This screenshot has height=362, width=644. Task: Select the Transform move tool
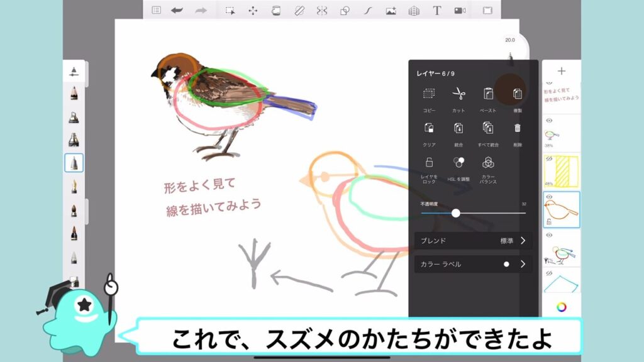253,10
